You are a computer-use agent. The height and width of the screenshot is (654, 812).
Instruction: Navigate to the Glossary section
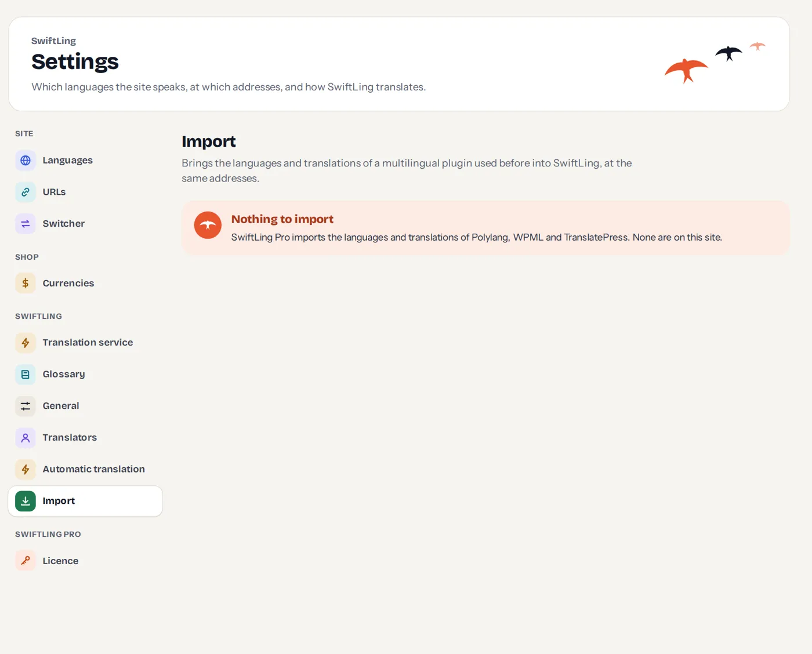click(x=85, y=375)
